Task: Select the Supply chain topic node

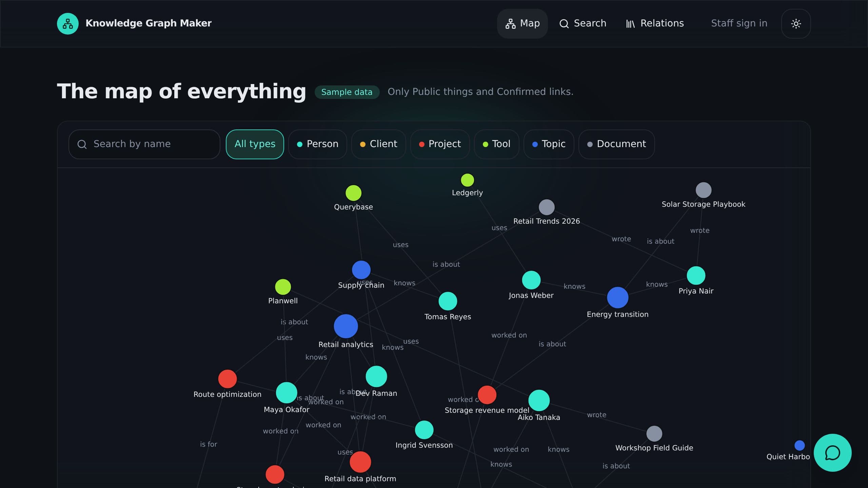Action: coord(361,270)
